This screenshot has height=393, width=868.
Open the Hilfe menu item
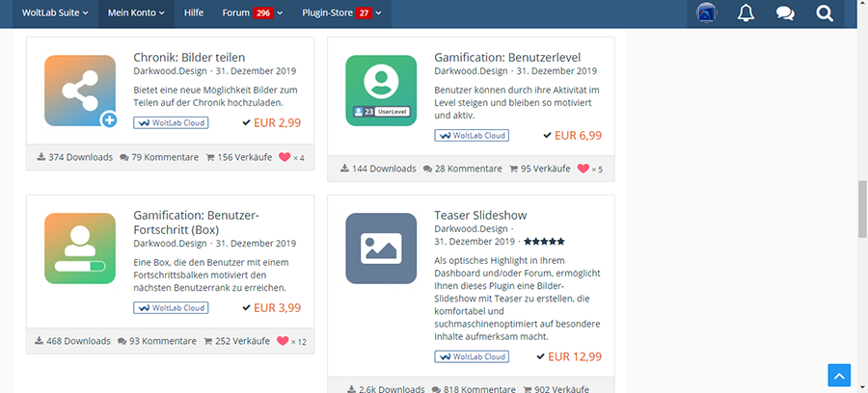(193, 13)
